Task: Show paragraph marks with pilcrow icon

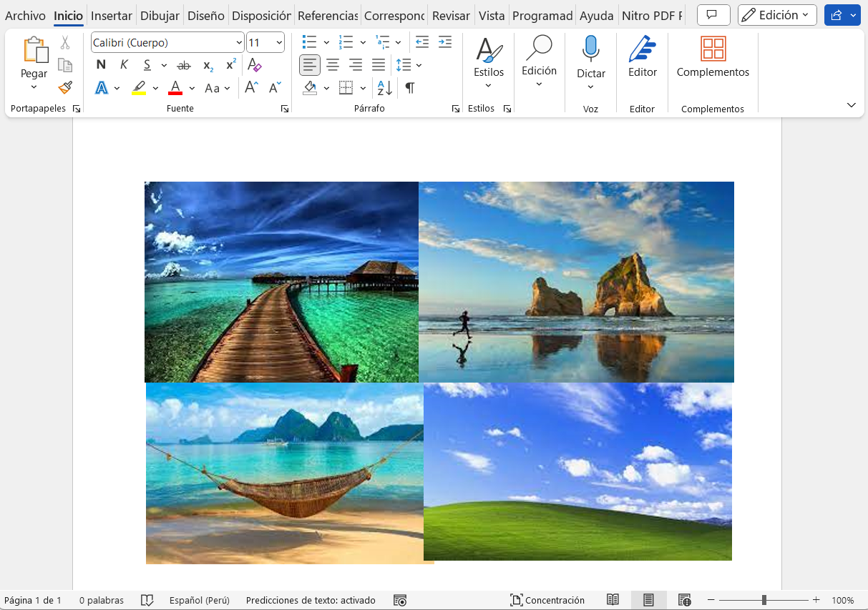Action: point(410,88)
